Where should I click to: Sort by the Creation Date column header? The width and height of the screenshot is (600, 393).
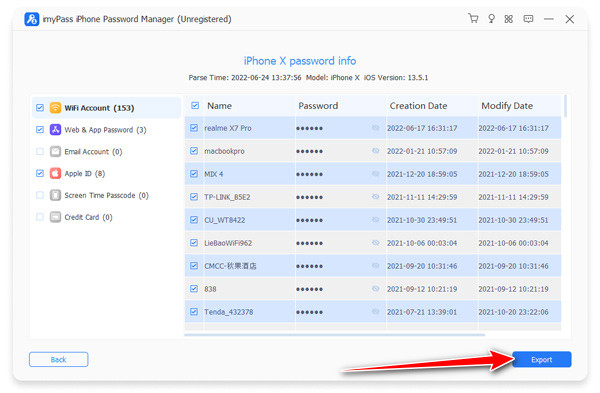pos(418,106)
